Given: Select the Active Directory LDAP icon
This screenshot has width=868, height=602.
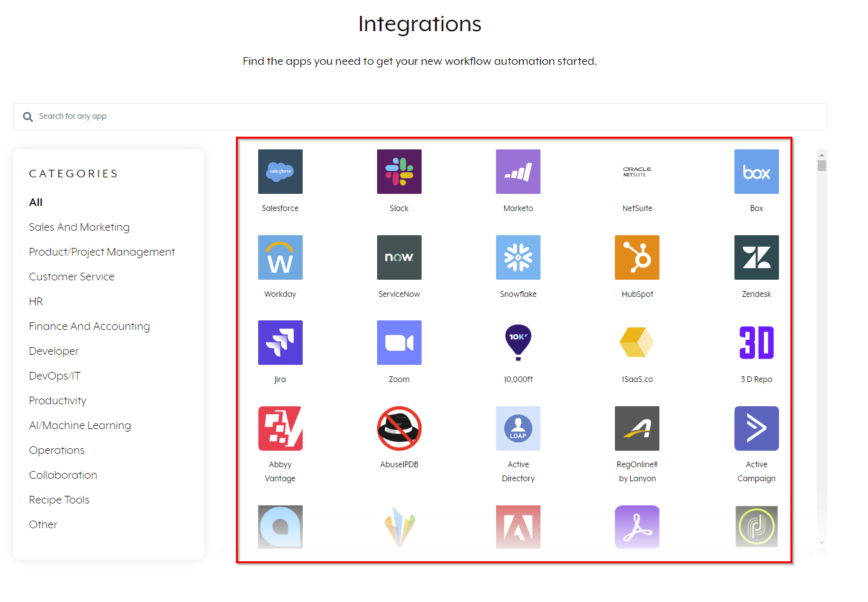Looking at the screenshot, I should click(518, 428).
